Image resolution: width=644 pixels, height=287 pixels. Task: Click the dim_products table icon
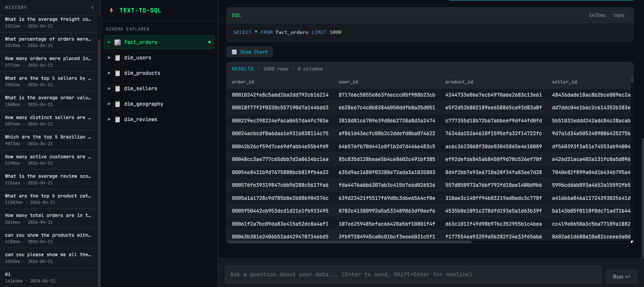pos(117,73)
